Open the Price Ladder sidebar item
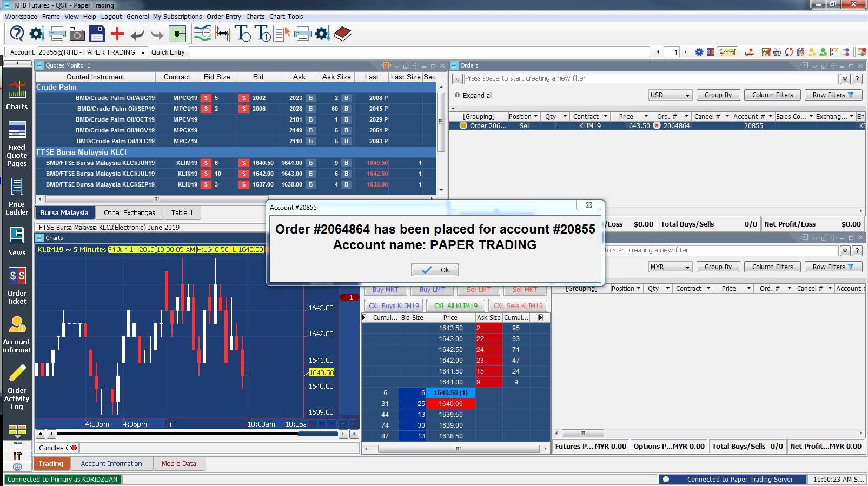Screen dimensions: 868x486 click(17, 197)
